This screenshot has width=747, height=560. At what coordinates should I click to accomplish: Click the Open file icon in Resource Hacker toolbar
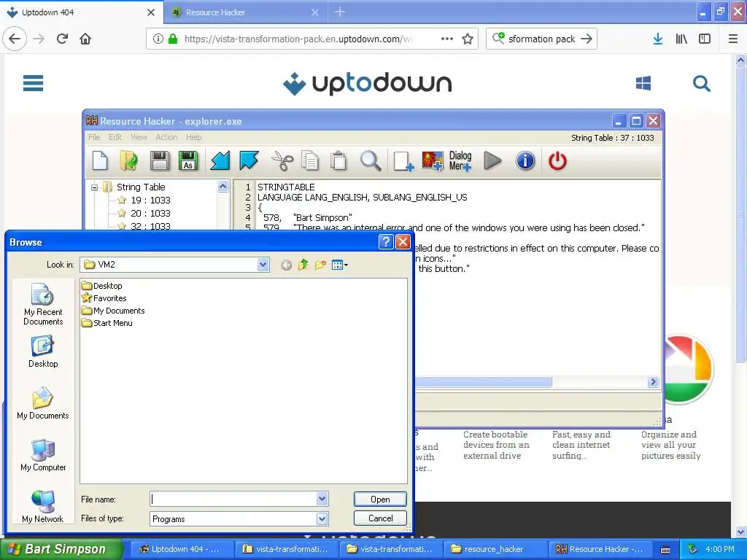tap(128, 160)
